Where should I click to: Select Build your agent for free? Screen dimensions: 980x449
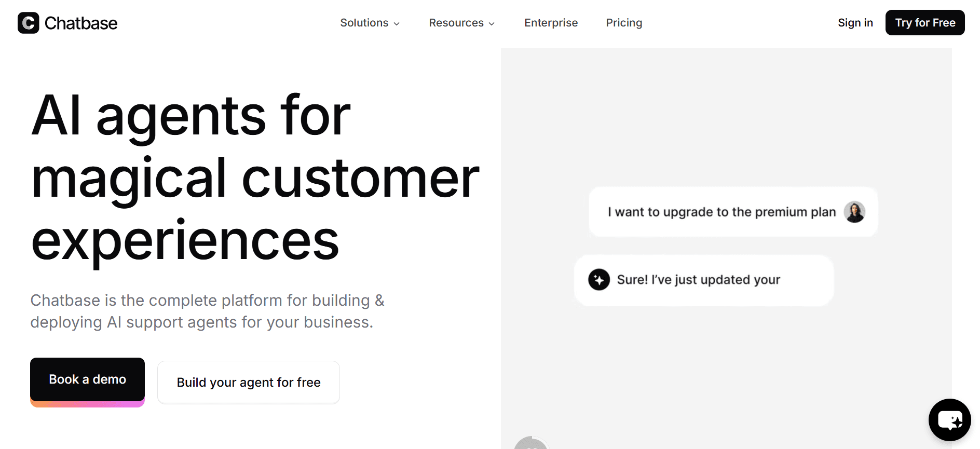coord(249,383)
